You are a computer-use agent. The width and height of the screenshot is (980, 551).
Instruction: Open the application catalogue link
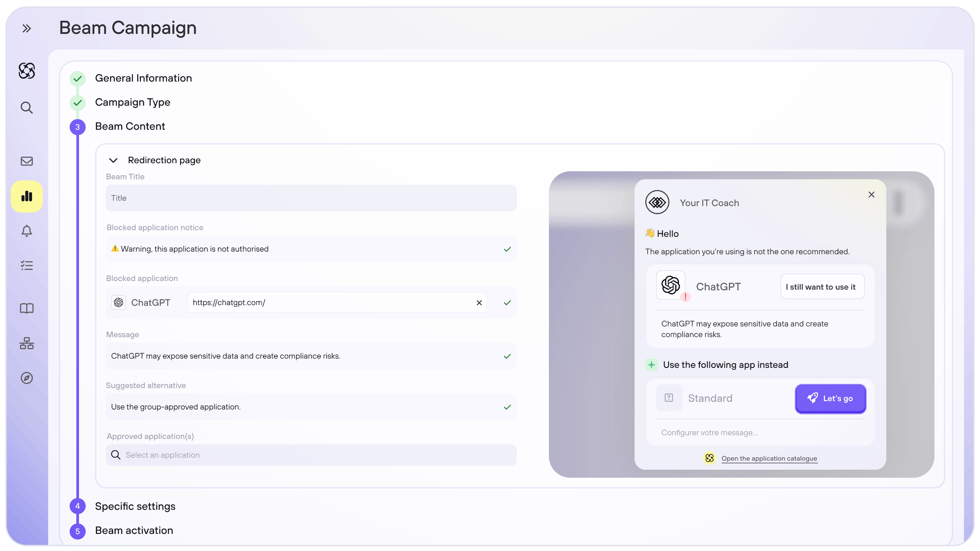click(x=769, y=459)
